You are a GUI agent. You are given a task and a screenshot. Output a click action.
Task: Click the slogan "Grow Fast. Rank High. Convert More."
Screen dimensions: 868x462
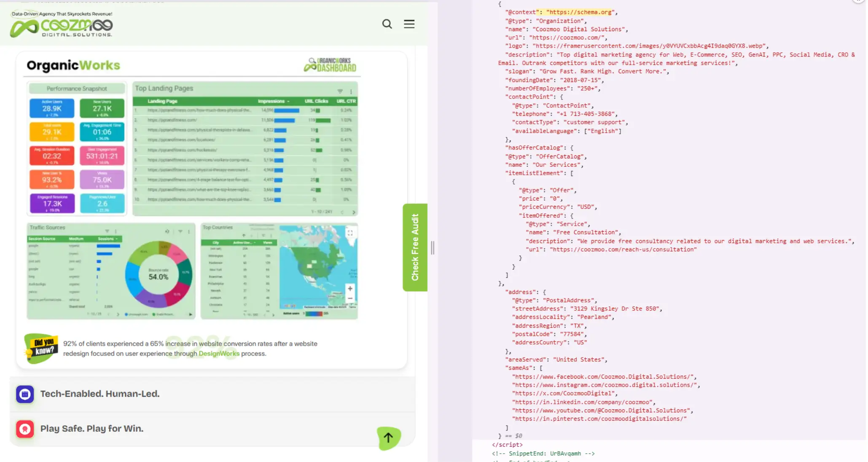[603, 72]
